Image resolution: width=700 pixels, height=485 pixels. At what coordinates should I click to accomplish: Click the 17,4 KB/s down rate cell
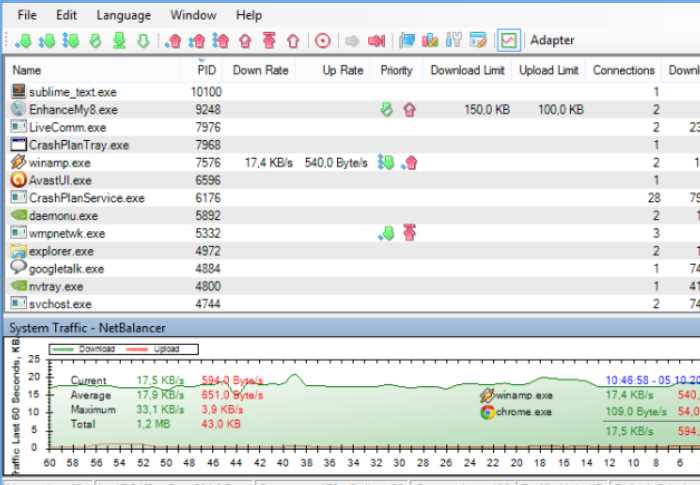click(269, 163)
